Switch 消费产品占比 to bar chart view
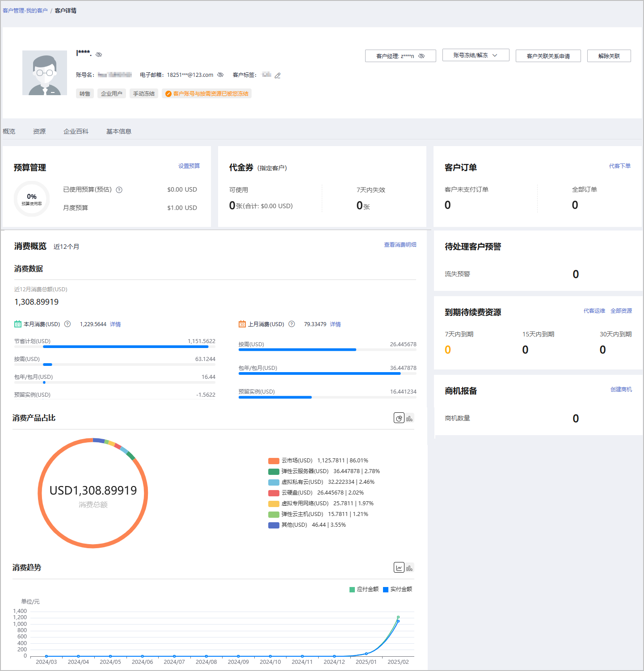 pyautogui.click(x=409, y=418)
